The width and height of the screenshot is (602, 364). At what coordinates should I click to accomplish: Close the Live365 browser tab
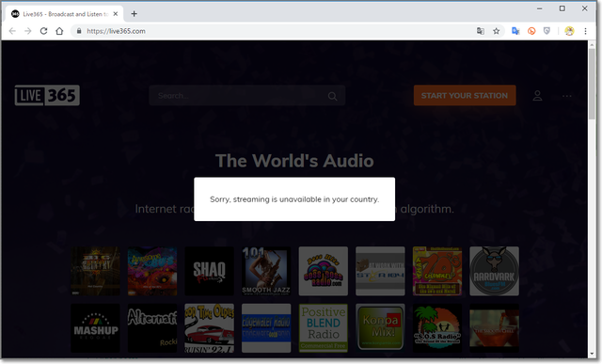coord(116,14)
